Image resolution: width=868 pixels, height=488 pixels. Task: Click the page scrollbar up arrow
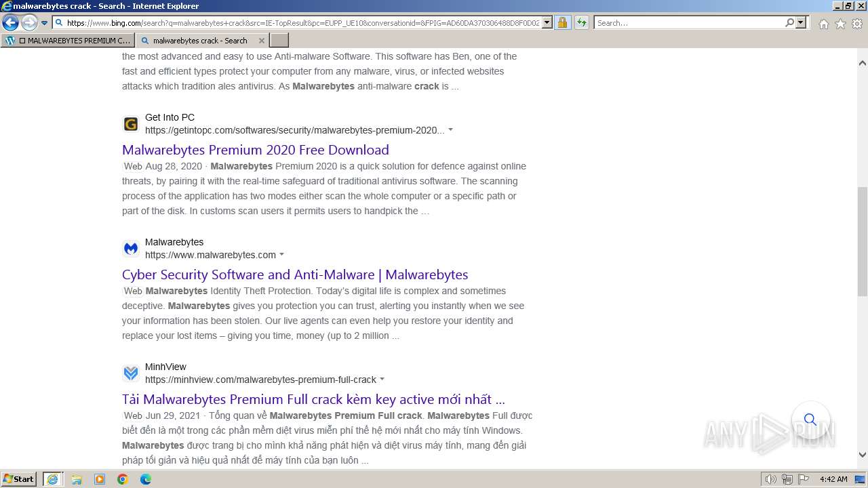point(863,63)
